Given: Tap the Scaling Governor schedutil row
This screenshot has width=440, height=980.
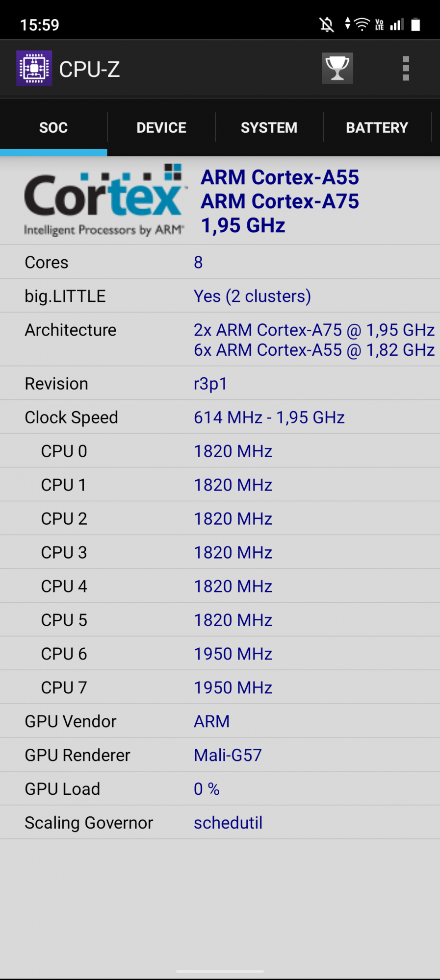Looking at the screenshot, I should pyautogui.click(x=220, y=823).
